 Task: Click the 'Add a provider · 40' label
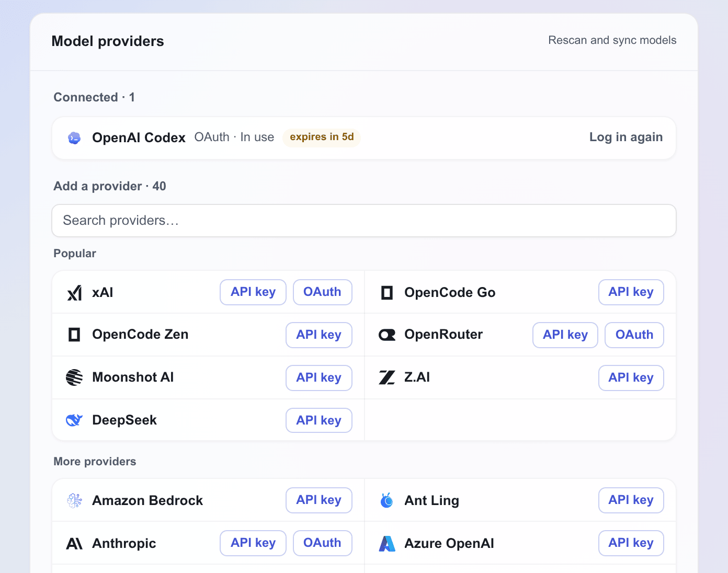pyautogui.click(x=110, y=186)
